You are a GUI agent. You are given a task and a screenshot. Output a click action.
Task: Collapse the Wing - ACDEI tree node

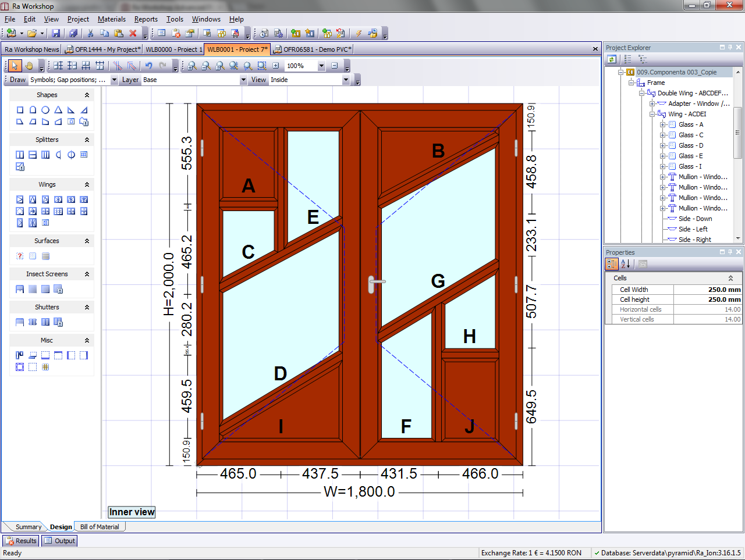click(652, 114)
